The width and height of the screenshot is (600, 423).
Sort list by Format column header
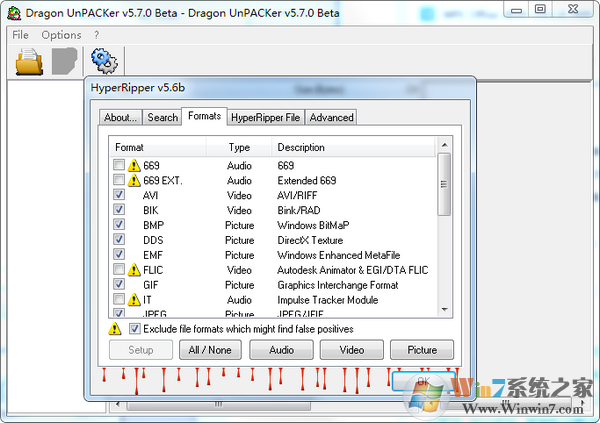158,147
